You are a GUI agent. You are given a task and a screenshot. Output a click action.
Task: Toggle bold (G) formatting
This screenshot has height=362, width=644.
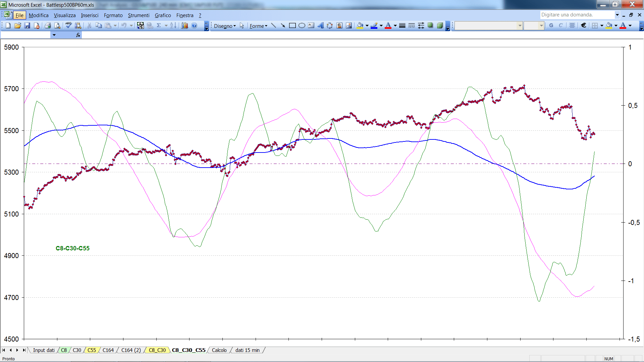pos(551,25)
